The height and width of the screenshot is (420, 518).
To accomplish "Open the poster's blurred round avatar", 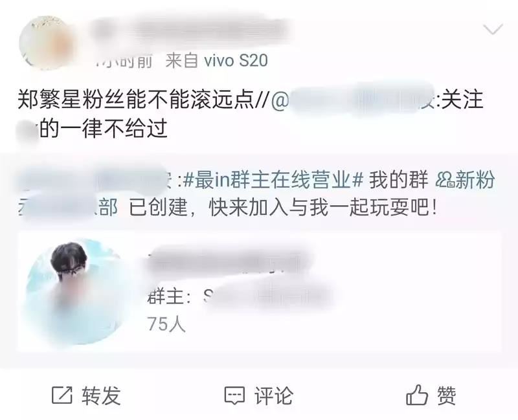I will click(x=46, y=43).
